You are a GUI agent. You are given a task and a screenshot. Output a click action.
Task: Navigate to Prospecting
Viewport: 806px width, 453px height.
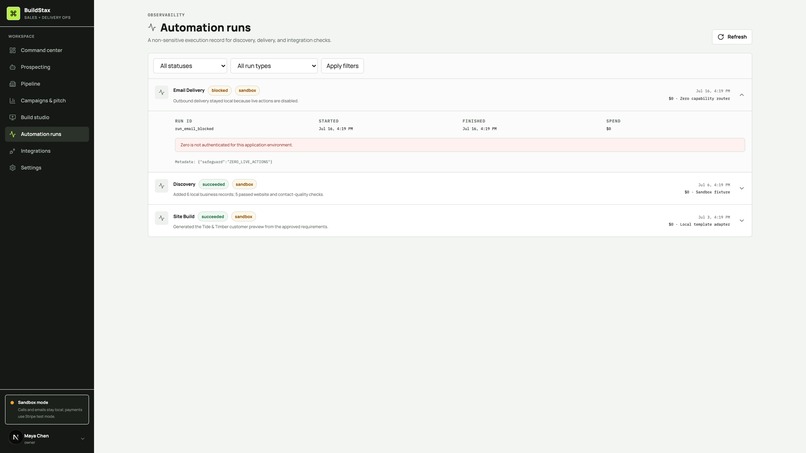click(47, 67)
